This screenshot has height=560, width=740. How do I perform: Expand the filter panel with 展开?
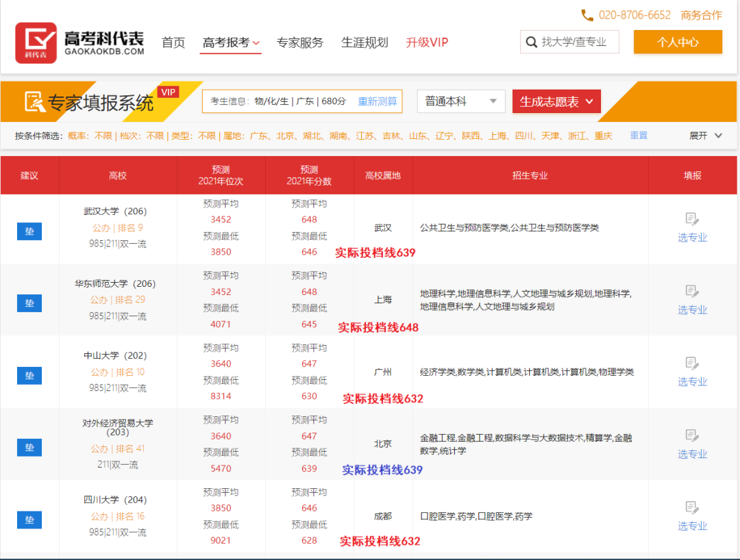[x=706, y=136]
